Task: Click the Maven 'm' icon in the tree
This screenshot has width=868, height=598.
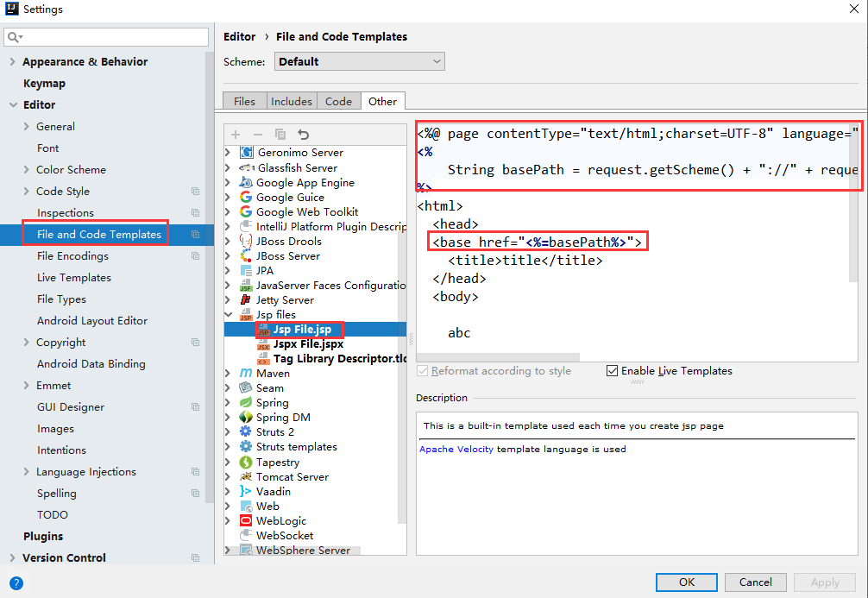Action: pyautogui.click(x=246, y=374)
